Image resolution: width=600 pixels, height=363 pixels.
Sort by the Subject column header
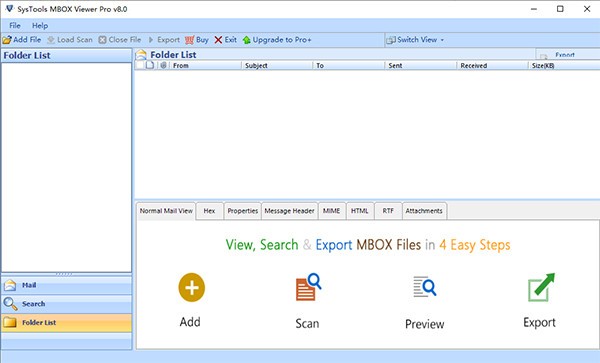point(277,66)
